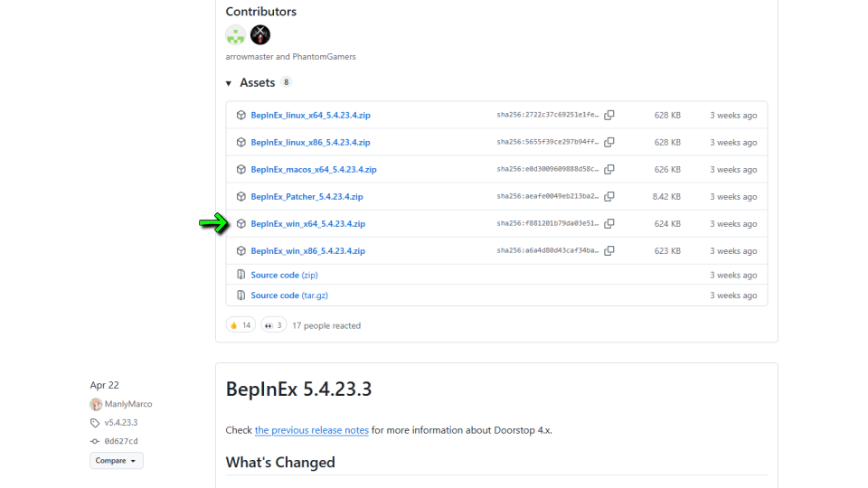Copy SHA256 hash for BepInEx_Patcher zip

[x=609, y=197]
